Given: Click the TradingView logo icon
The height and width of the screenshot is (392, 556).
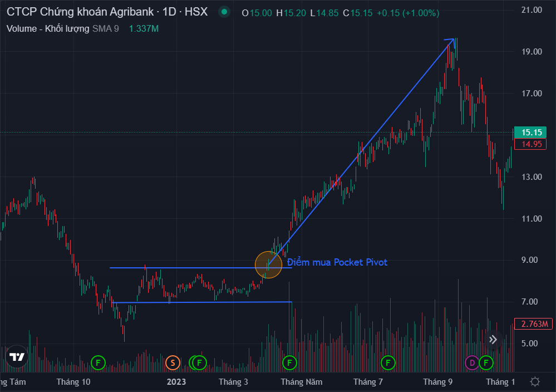Looking at the screenshot, I should pos(17,356).
